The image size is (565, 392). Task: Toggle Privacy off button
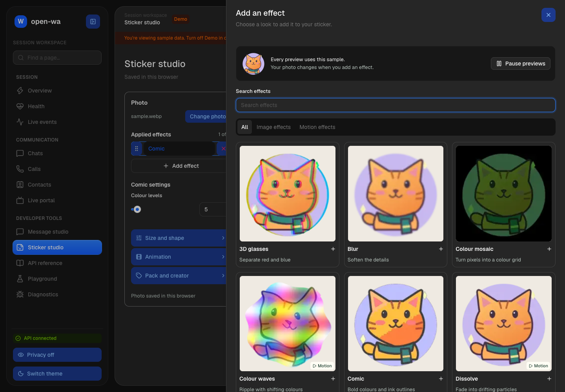(x=57, y=355)
